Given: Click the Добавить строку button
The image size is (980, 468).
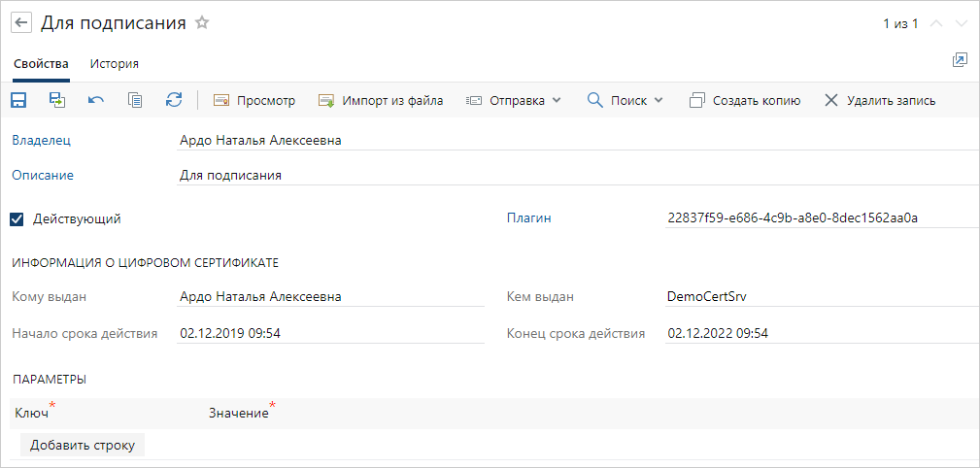Looking at the screenshot, I should pos(83,445).
